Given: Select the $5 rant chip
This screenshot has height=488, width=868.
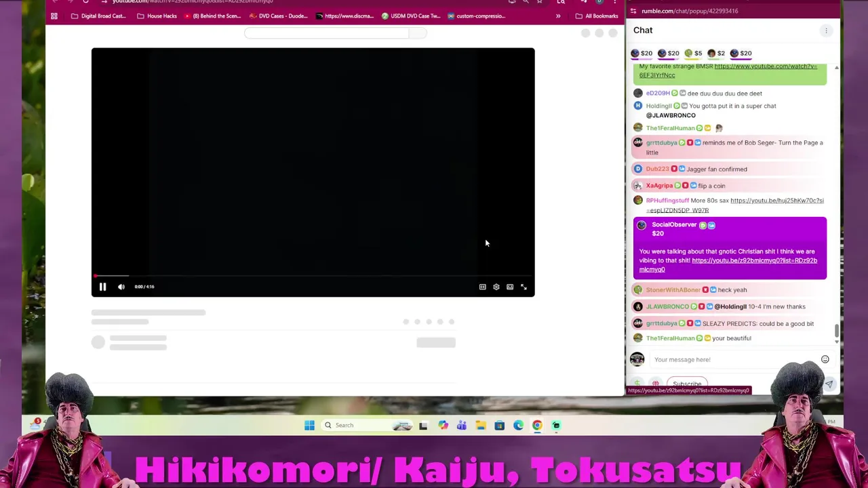Looking at the screenshot, I should coord(694,53).
